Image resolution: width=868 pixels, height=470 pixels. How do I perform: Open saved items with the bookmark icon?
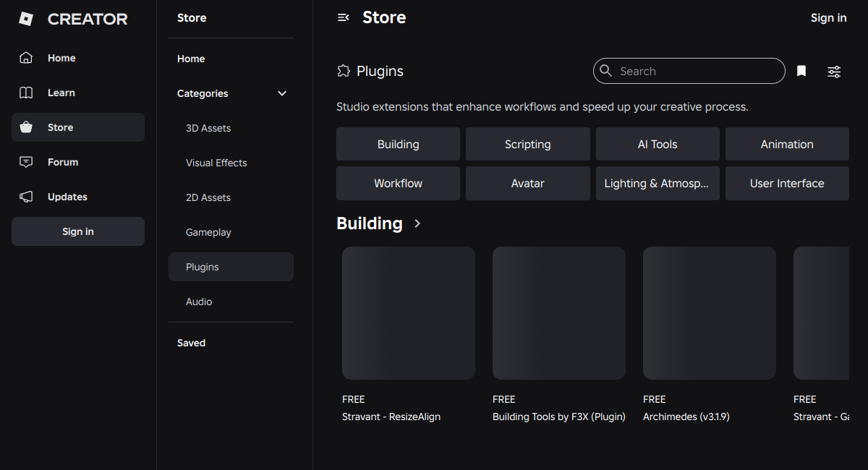[801, 71]
